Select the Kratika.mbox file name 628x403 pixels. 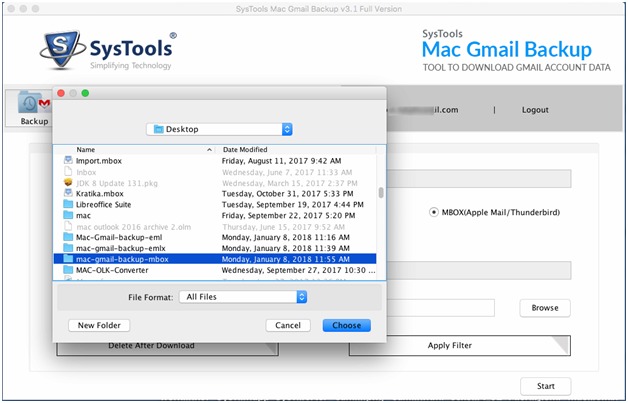pyautogui.click(x=100, y=193)
